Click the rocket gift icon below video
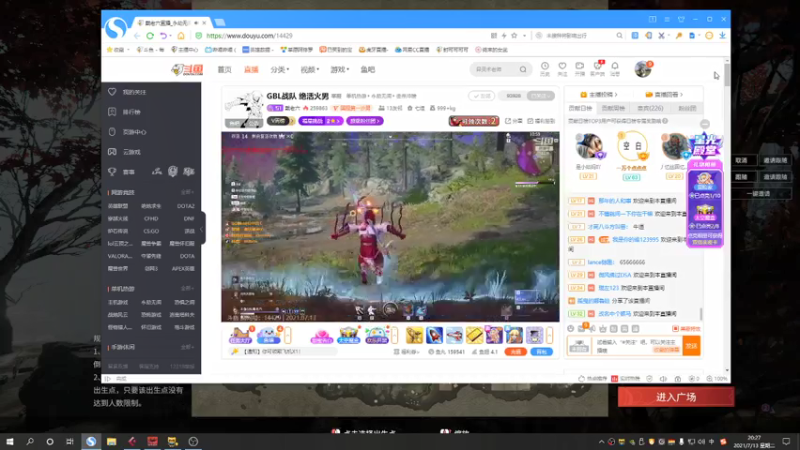 pyautogui.click(x=434, y=335)
